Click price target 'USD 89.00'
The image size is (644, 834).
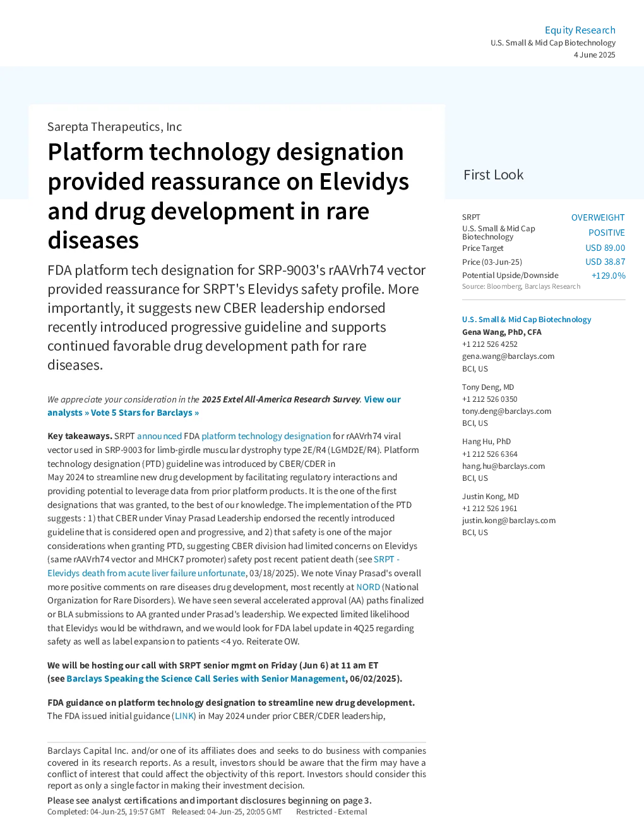click(x=605, y=248)
